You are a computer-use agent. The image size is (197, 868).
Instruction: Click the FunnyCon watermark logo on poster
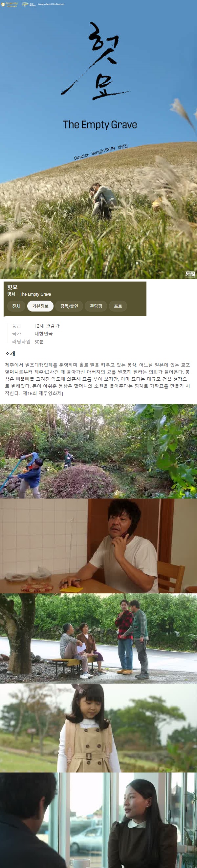(x=190, y=274)
